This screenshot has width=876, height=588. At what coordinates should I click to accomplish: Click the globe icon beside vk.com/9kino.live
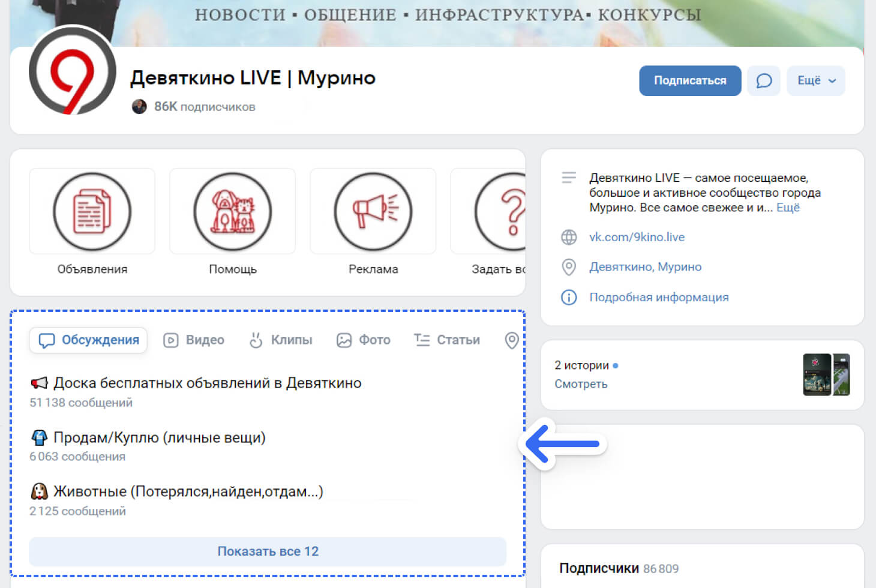[569, 237]
